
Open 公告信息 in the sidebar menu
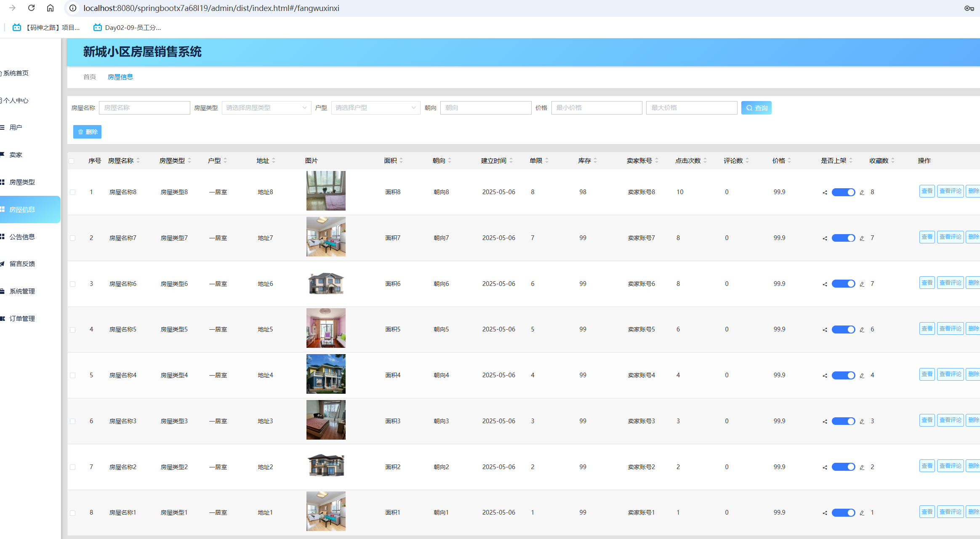pyautogui.click(x=22, y=237)
